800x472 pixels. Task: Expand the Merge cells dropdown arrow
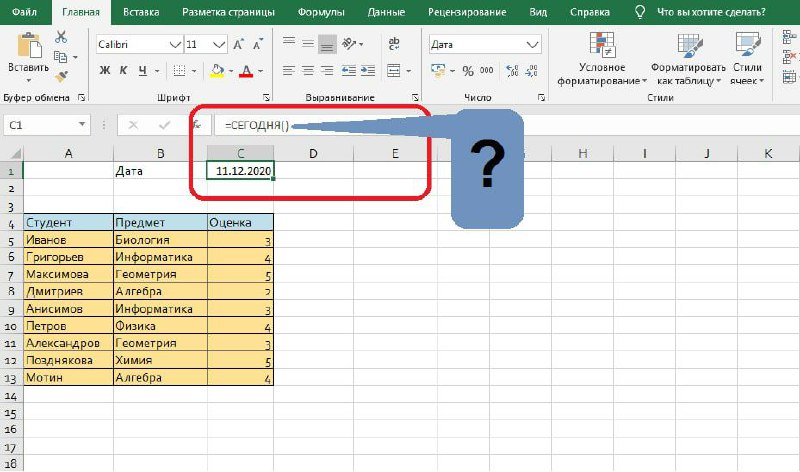[x=409, y=71]
